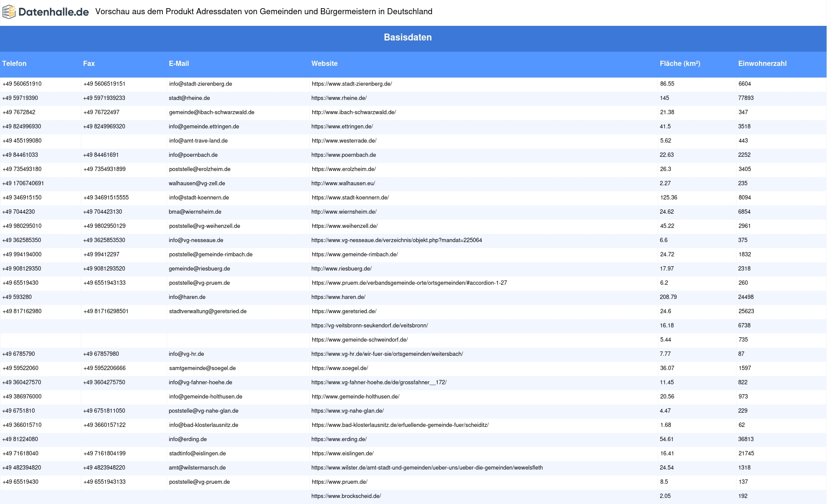
Task: Select fax number +49 81716298501
Action: pyautogui.click(x=106, y=311)
